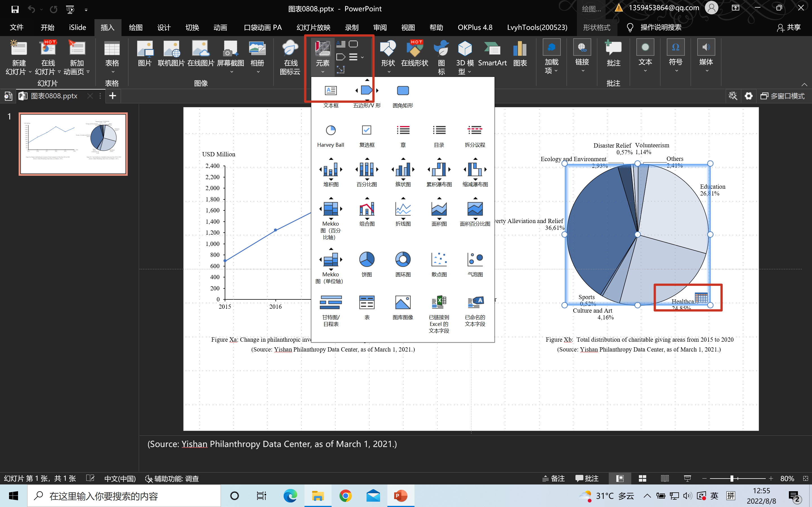Select slide 1 thumbnail
Viewport: 812px width, 507px height.
click(73, 144)
